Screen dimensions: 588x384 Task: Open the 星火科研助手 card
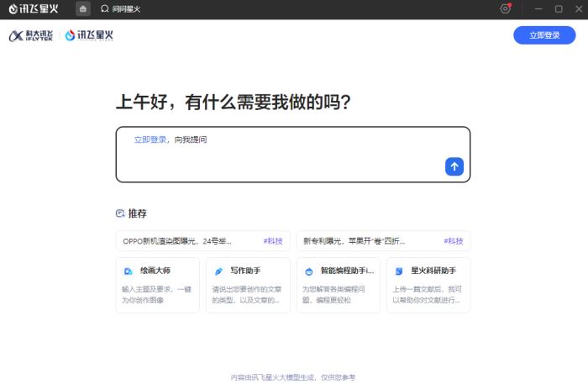pyautogui.click(x=428, y=285)
